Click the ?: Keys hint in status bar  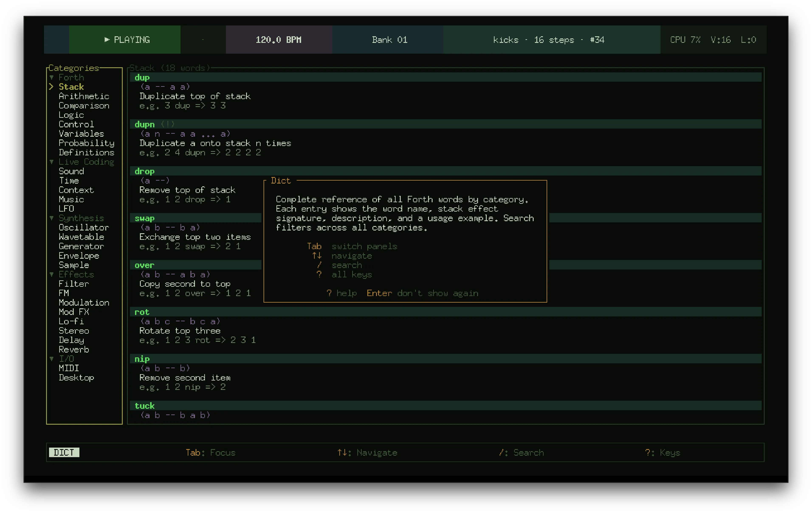[x=662, y=453]
